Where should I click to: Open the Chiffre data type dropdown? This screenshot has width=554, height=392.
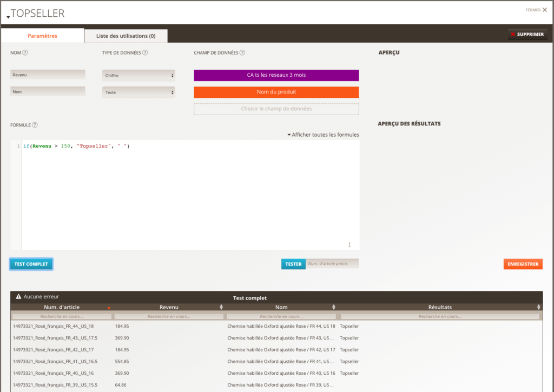coord(138,76)
